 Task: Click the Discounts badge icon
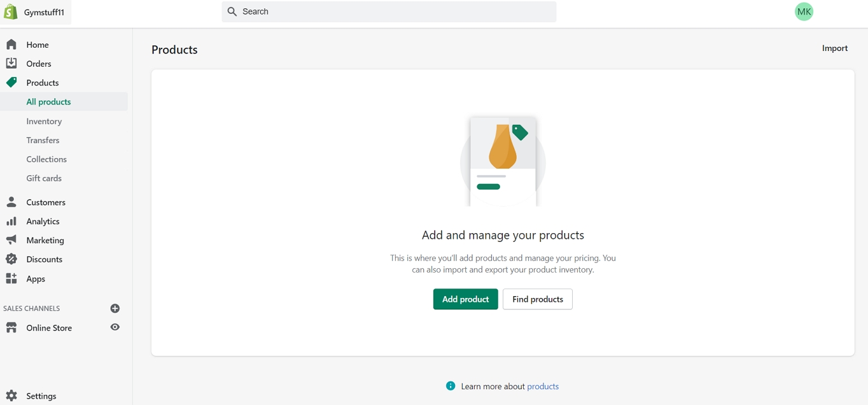pyautogui.click(x=11, y=259)
